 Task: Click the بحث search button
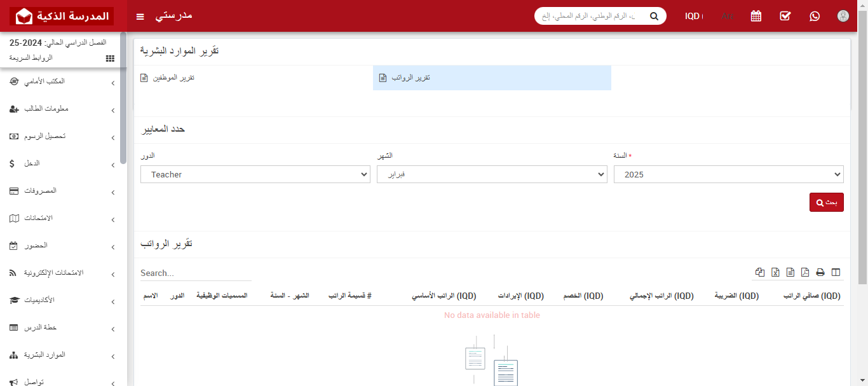(x=826, y=202)
